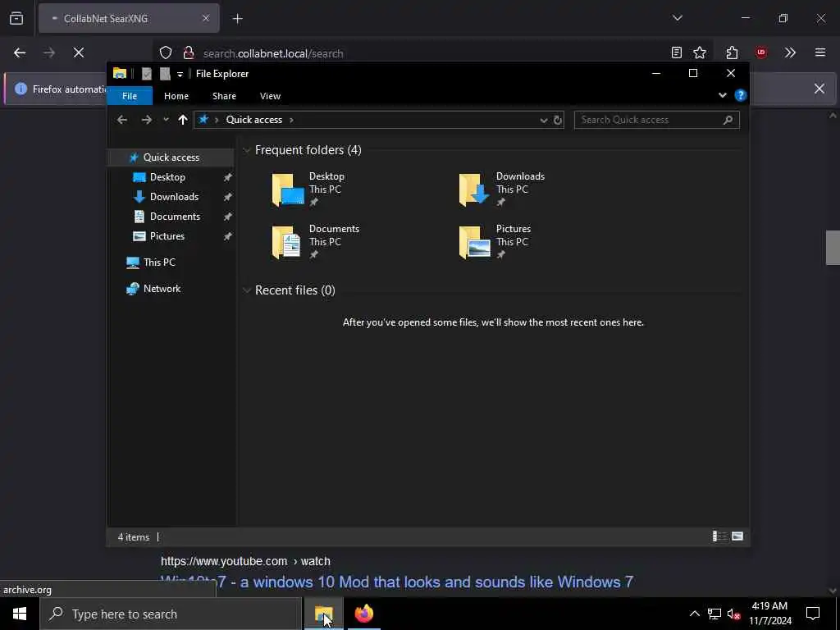
Task: Open the Action Center notifications icon
Action: click(x=813, y=614)
